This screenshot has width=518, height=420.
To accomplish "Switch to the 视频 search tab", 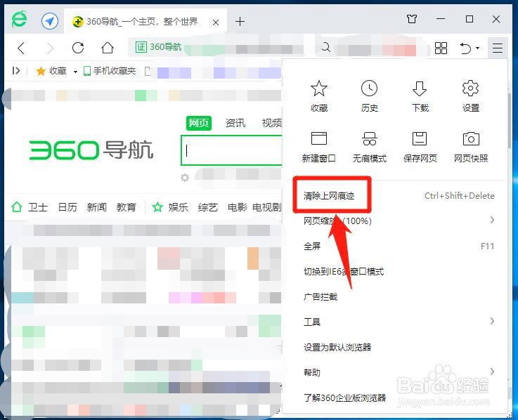I will (271, 123).
